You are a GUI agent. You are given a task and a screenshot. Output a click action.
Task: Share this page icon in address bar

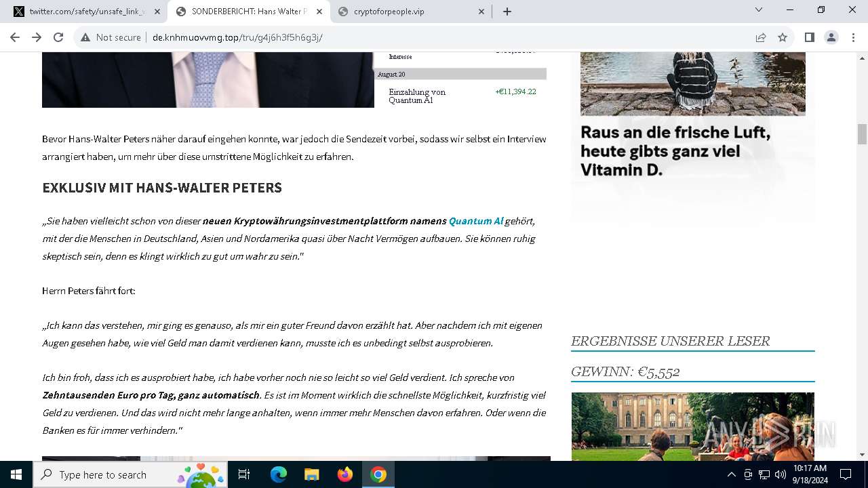coord(761,37)
